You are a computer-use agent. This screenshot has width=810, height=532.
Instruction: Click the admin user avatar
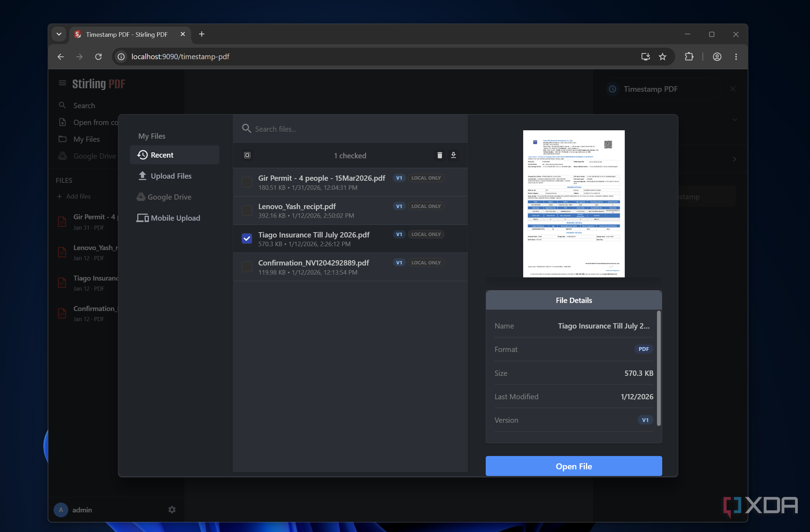[61, 510]
